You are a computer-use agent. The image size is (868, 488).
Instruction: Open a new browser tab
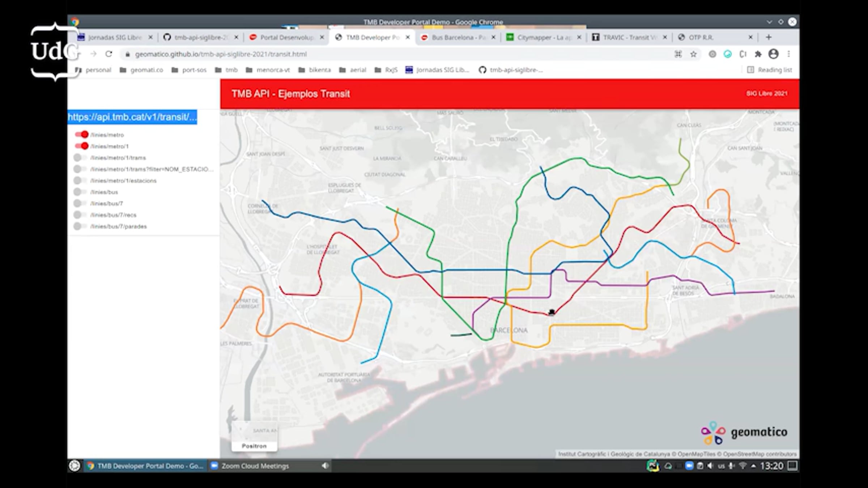[x=769, y=37]
